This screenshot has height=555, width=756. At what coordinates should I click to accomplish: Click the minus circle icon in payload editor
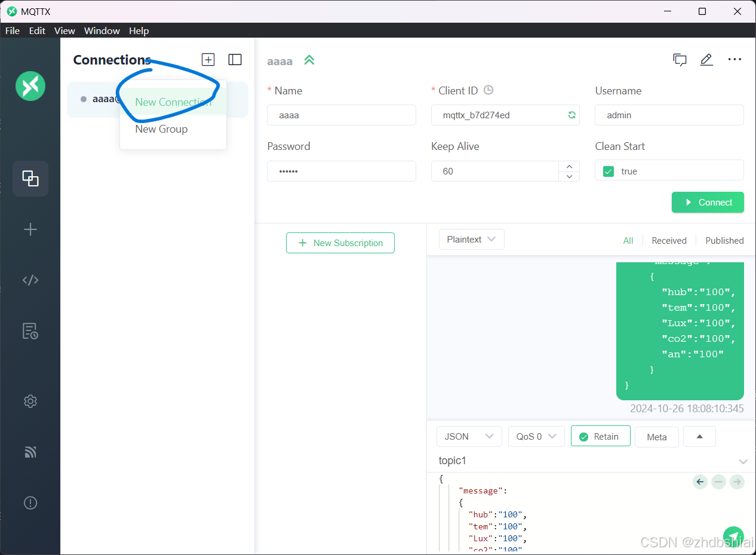tap(719, 482)
